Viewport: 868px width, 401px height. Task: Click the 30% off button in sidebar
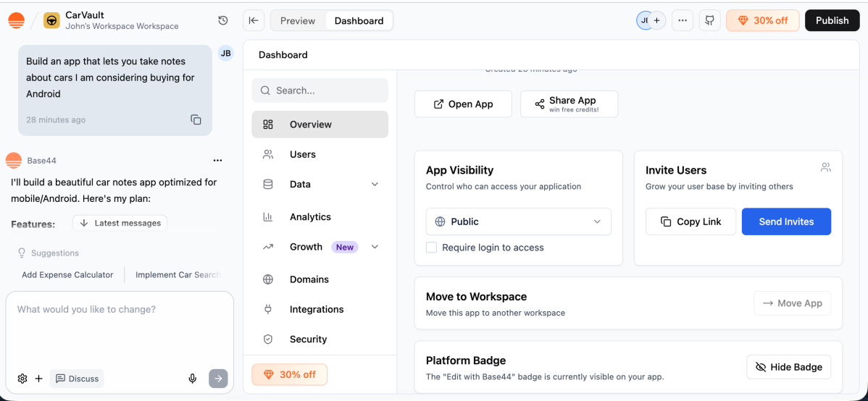[x=290, y=374]
